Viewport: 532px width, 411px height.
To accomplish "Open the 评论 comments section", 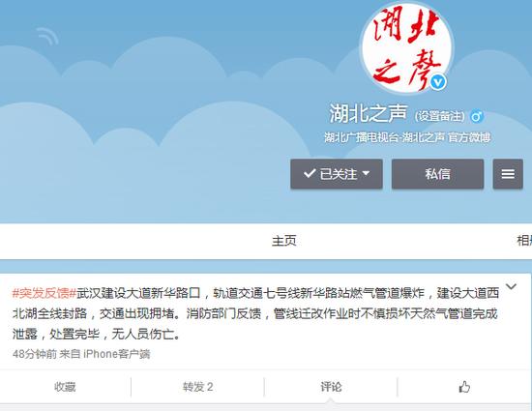I will point(331,387).
